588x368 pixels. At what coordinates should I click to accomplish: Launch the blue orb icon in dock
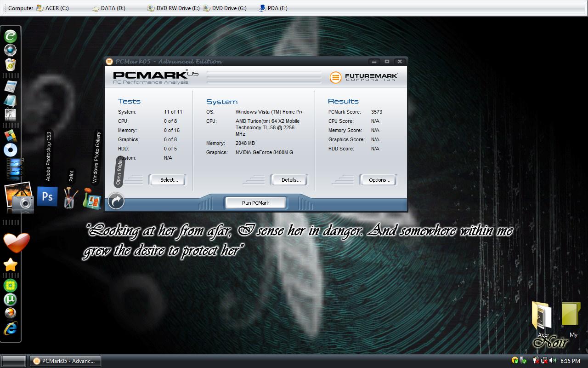pos(10,50)
